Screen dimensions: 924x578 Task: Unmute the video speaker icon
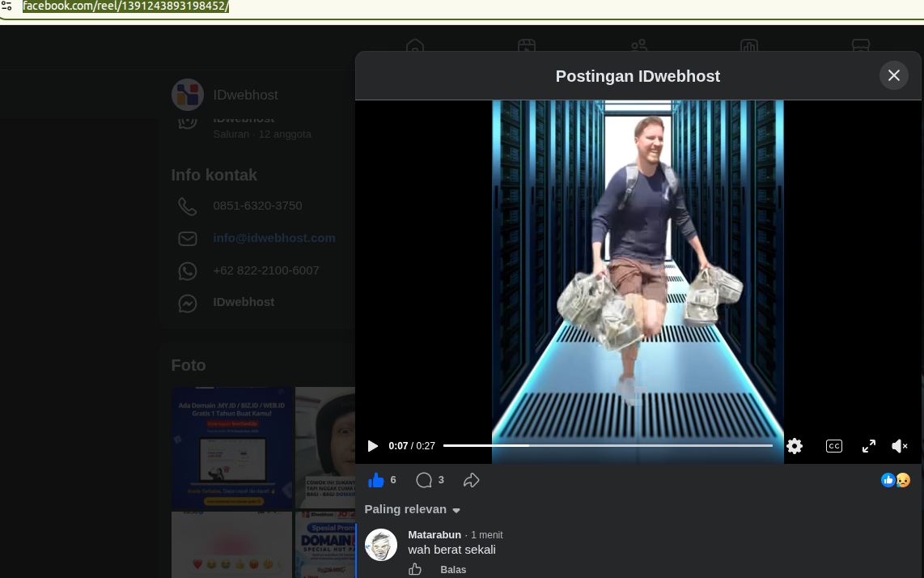900,446
